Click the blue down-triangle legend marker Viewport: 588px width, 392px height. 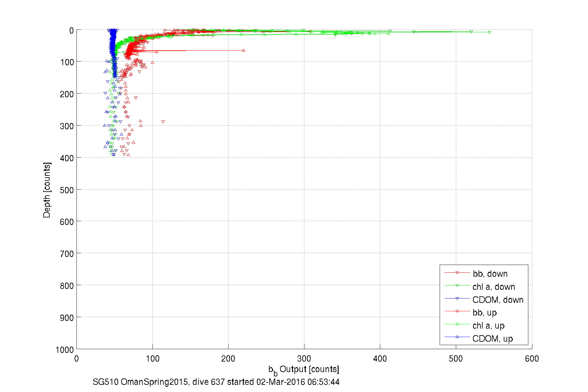click(x=457, y=299)
